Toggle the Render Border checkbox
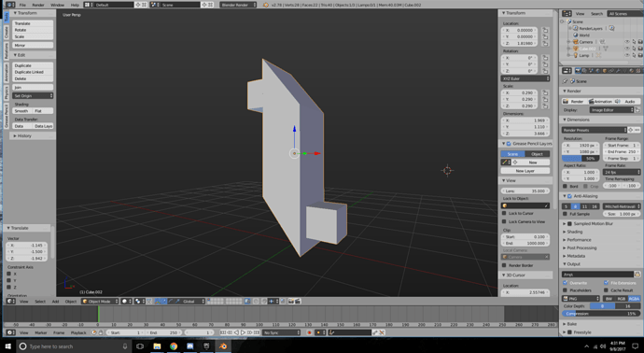 coord(504,265)
